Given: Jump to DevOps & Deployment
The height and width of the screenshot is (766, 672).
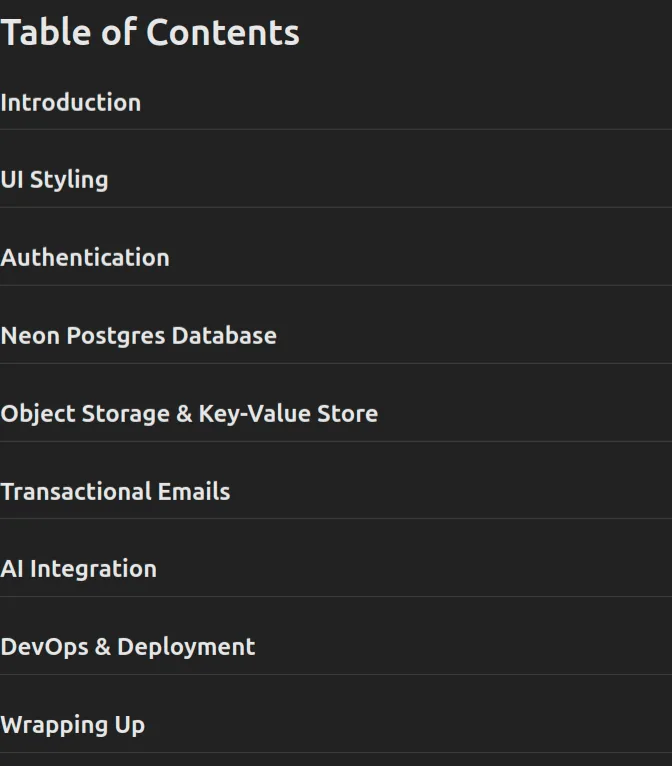Looking at the screenshot, I should [128, 647].
